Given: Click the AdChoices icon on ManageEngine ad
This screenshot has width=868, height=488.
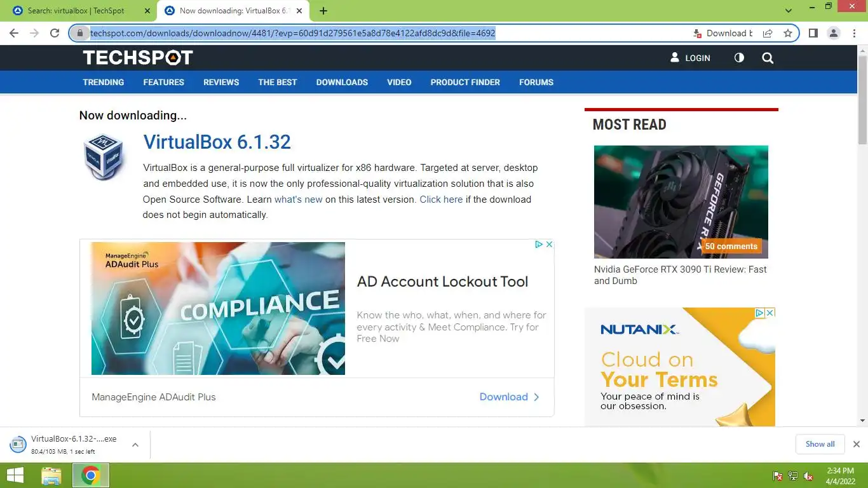Looking at the screenshot, I should [x=539, y=244].
